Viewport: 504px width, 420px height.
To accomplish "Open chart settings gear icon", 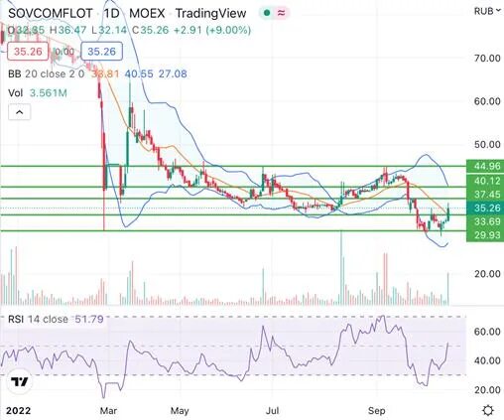I will click(488, 410).
